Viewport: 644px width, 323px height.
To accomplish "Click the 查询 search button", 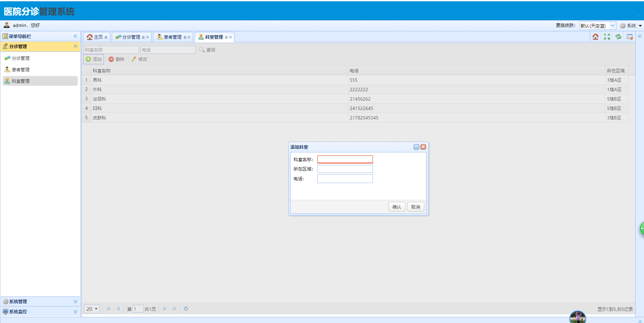I will (x=207, y=50).
